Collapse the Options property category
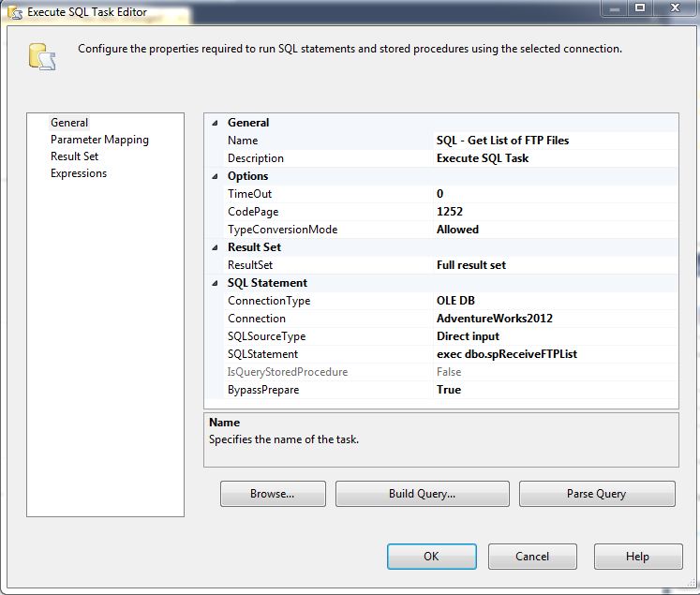 pyautogui.click(x=215, y=176)
